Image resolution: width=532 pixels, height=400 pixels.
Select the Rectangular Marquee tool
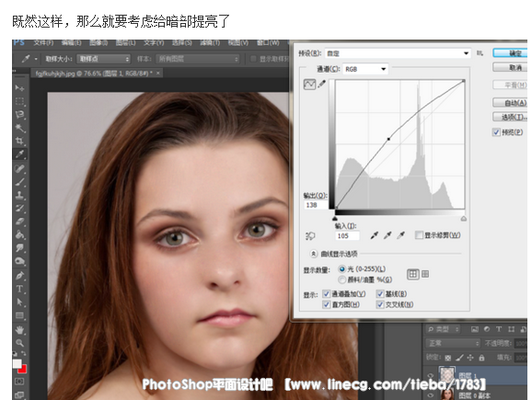pos(19,101)
